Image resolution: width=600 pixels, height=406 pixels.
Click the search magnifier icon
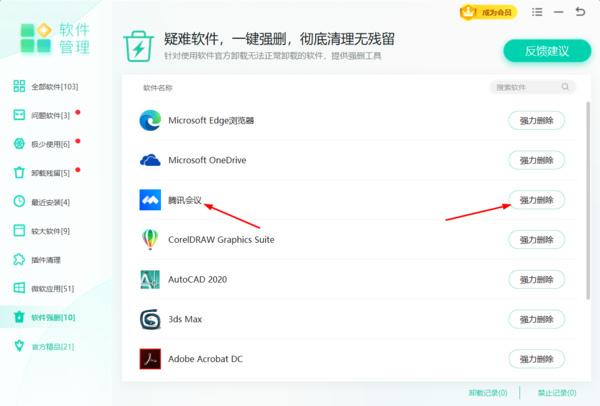pos(565,87)
